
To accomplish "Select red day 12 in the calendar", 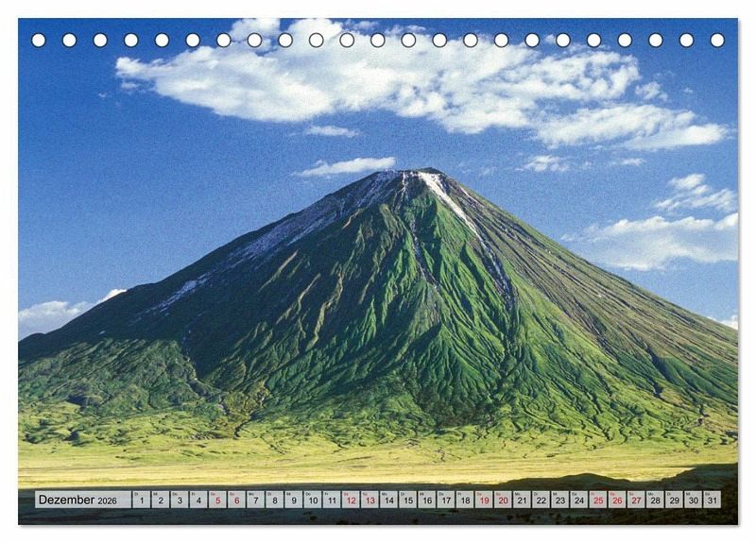I will click(351, 501).
